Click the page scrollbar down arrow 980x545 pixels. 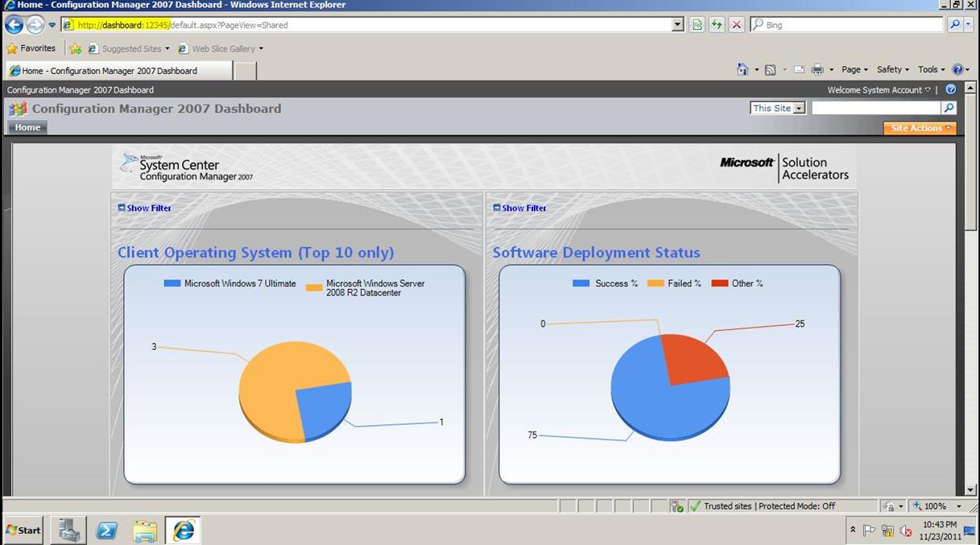point(970,489)
